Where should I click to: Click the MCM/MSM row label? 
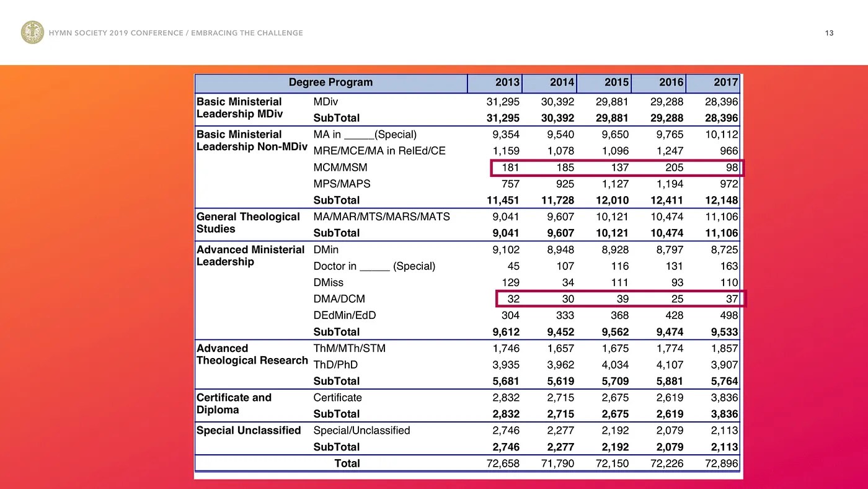coord(340,168)
